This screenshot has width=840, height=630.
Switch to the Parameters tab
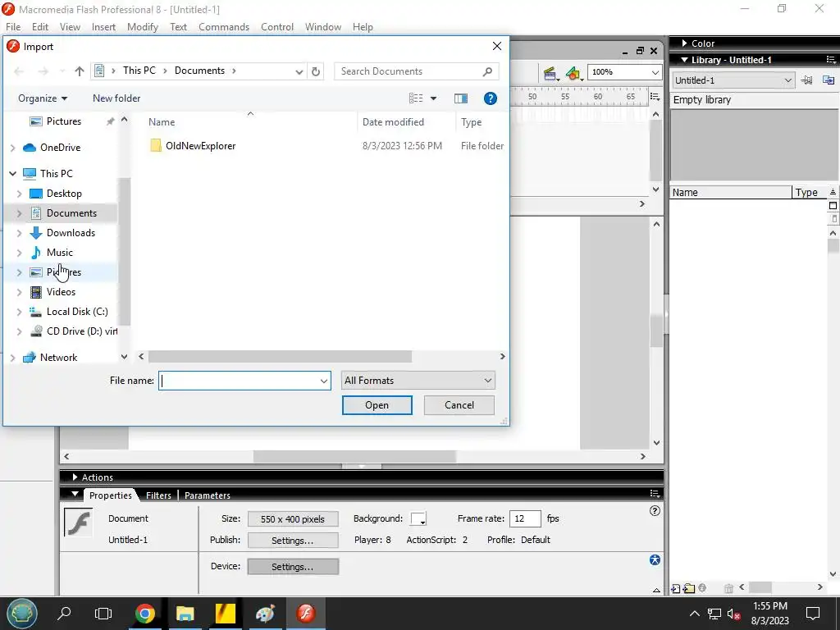(x=208, y=495)
